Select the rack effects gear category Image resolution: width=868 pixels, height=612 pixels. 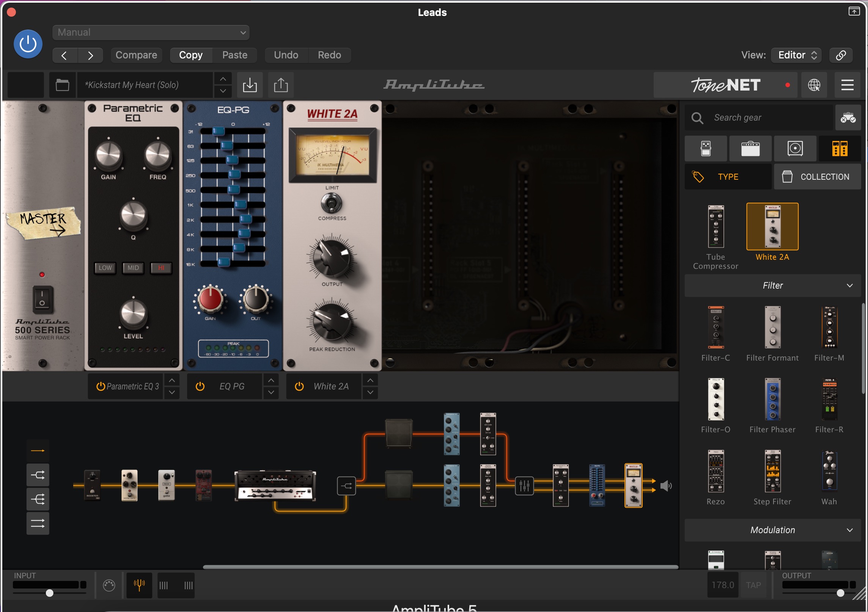[x=840, y=149]
